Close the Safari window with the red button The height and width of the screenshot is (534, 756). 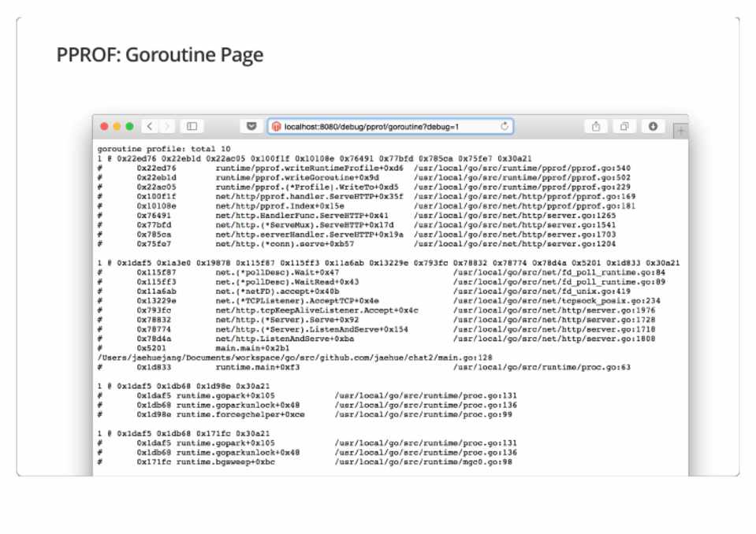105,127
